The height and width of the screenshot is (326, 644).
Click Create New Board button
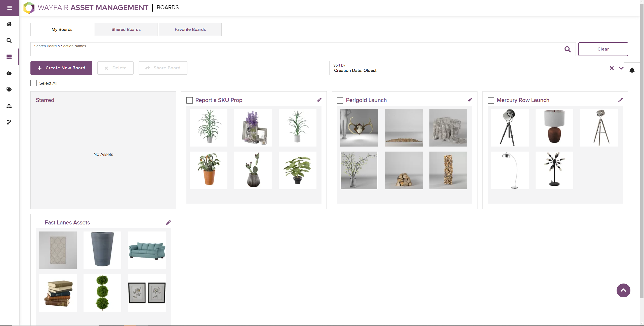(x=61, y=68)
